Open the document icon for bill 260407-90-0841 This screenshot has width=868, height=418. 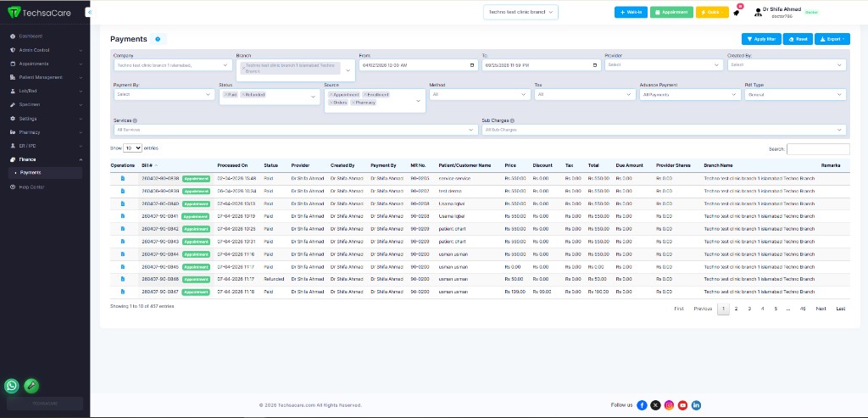[x=123, y=216]
